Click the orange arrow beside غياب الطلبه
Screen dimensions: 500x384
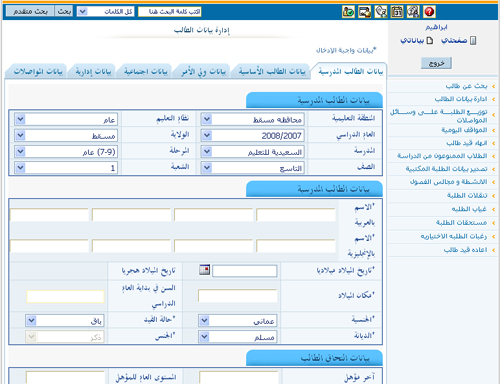[493, 209]
